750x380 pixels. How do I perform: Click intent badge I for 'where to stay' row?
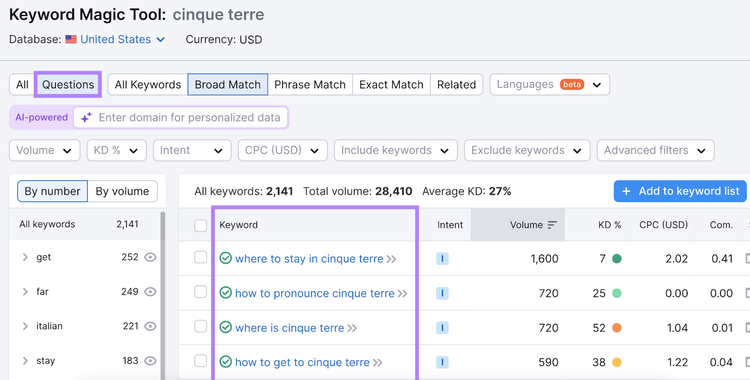[442, 259]
